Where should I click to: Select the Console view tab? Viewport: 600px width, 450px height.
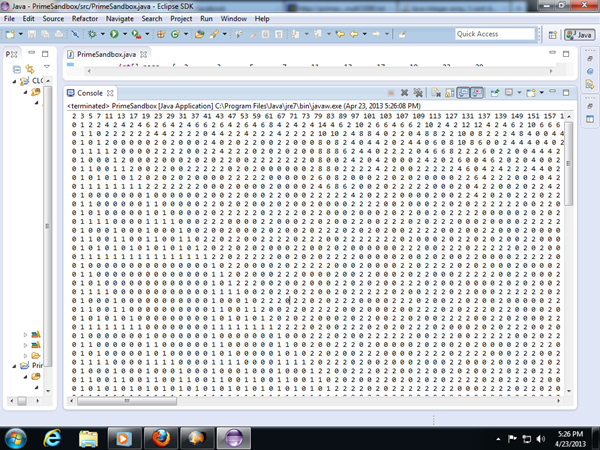click(x=90, y=93)
